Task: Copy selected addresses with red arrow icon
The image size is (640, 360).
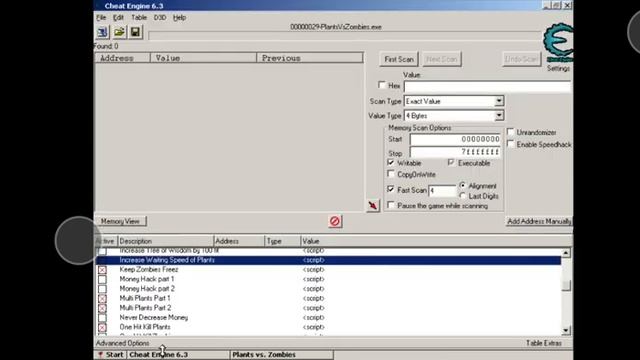Action: 373,205
